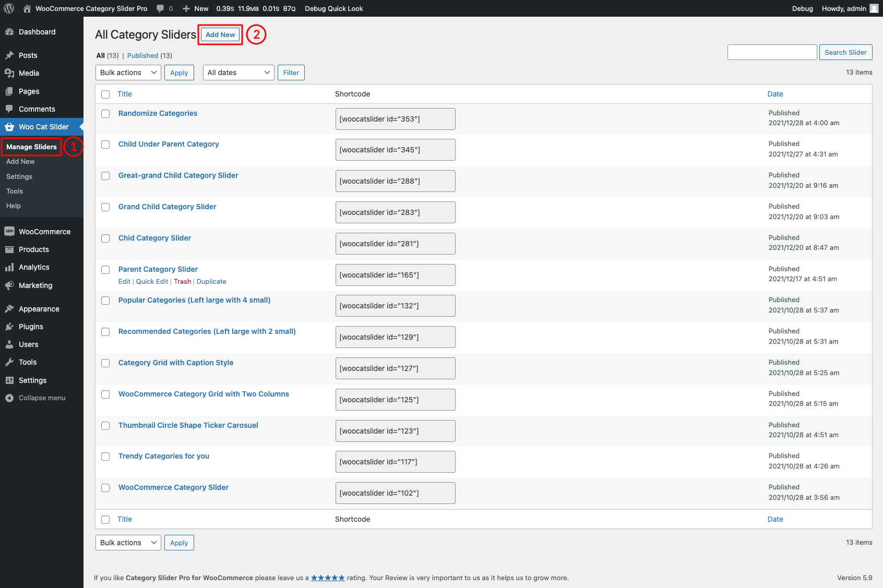Click the Add New slider button
The width and height of the screenshot is (883, 588).
[x=220, y=34]
